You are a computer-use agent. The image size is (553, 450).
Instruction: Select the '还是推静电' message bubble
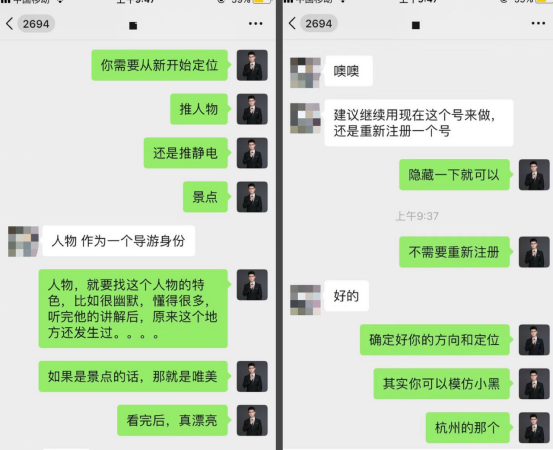coord(186,153)
